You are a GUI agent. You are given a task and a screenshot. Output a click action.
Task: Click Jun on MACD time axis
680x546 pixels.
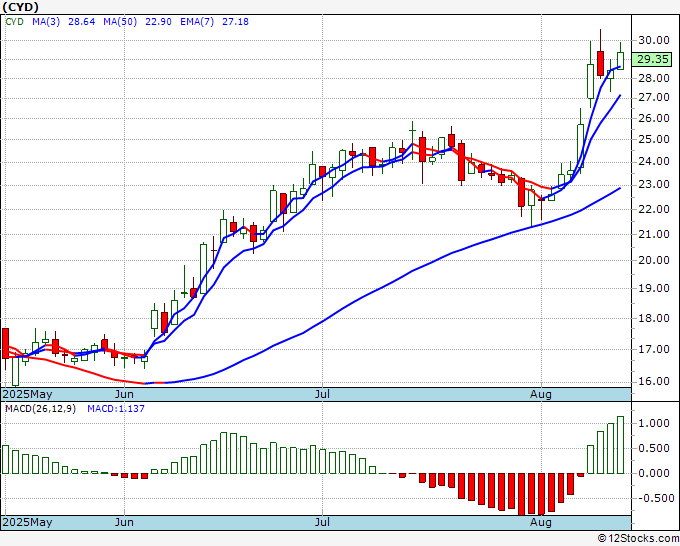point(124,522)
